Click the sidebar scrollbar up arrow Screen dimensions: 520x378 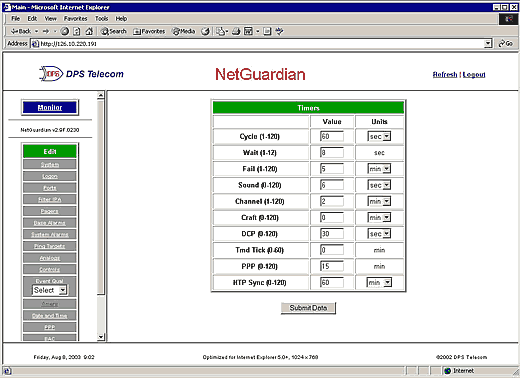(101, 95)
